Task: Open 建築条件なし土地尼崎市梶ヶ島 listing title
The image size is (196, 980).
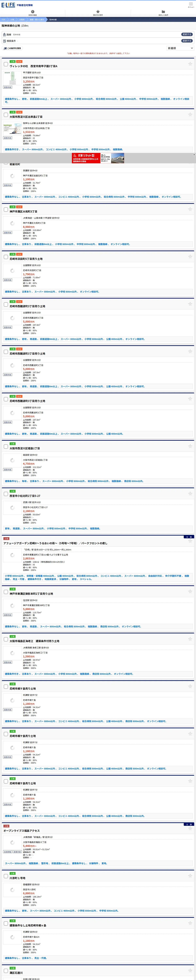Action: 28,925
